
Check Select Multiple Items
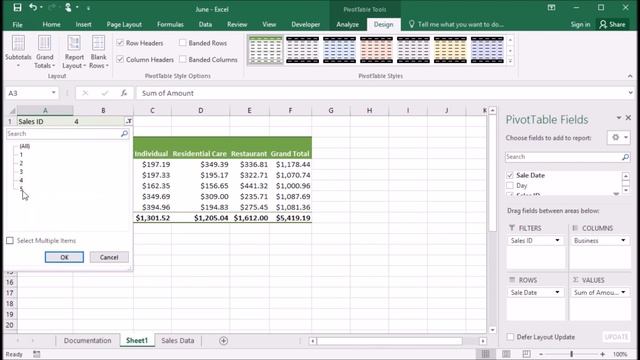click(x=10, y=240)
